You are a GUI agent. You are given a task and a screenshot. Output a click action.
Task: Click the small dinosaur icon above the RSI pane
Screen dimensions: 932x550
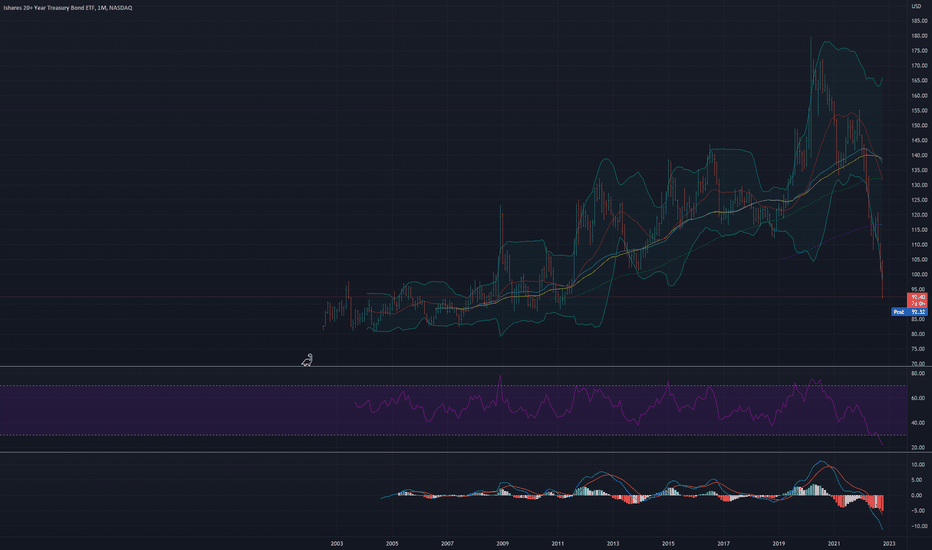click(x=307, y=359)
